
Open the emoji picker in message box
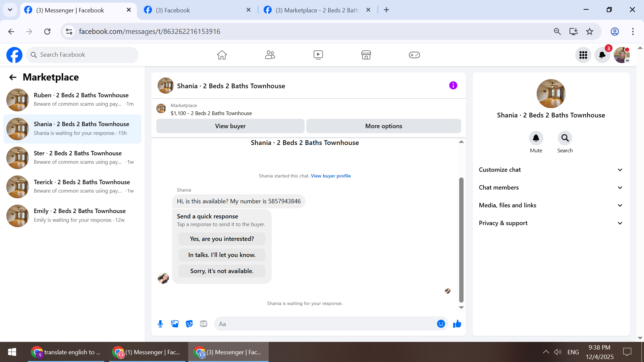(x=441, y=324)
